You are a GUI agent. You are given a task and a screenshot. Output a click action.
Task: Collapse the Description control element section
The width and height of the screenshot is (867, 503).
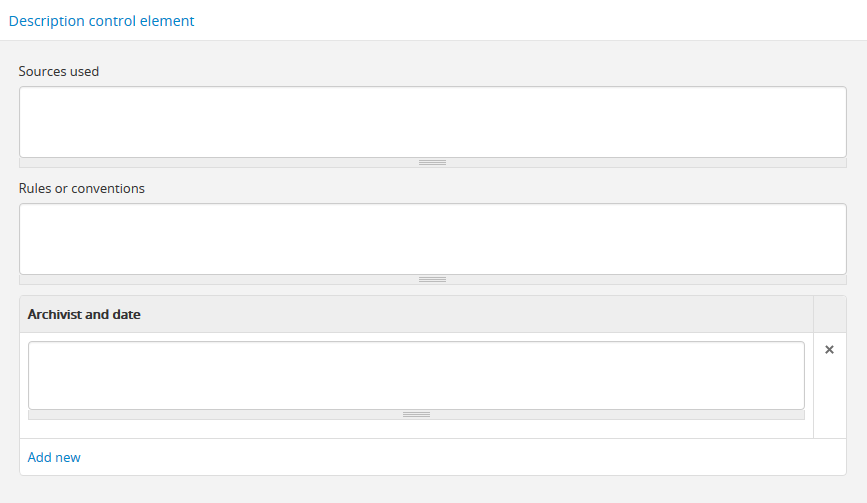102,20
